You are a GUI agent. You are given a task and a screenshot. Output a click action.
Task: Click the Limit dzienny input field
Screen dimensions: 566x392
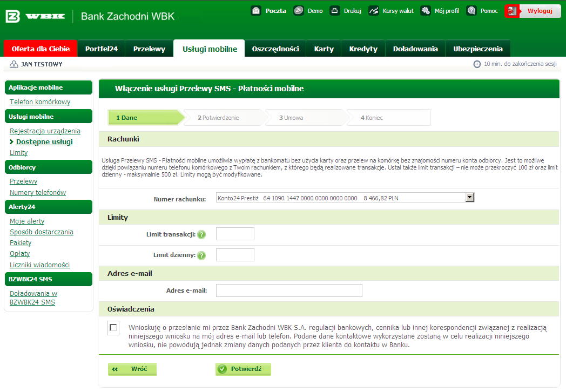(235, 254)
